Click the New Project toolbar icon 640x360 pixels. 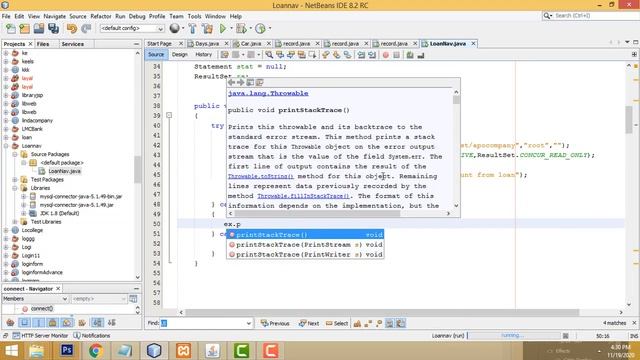tap(24, 29)
